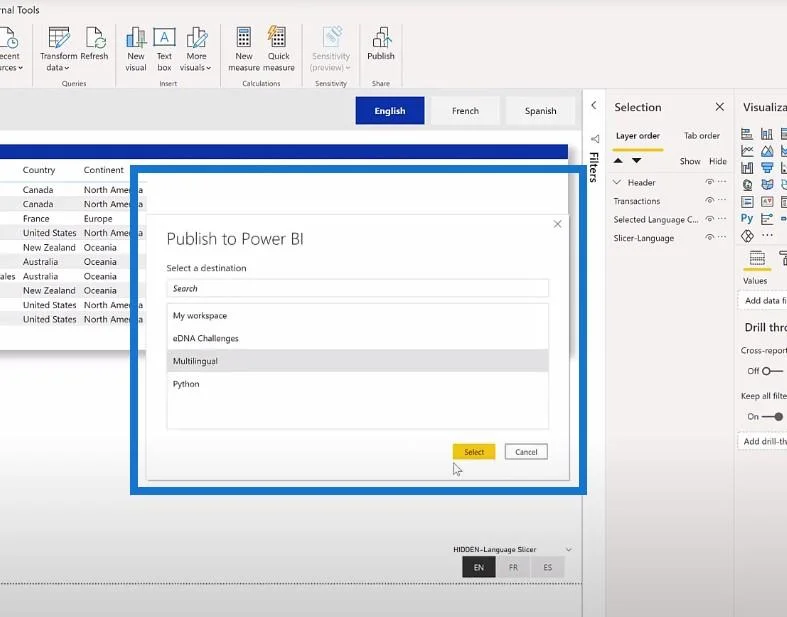Switch to the Layer order tab
The height and width of the screenshot is (617, 787).
(638, 136)
